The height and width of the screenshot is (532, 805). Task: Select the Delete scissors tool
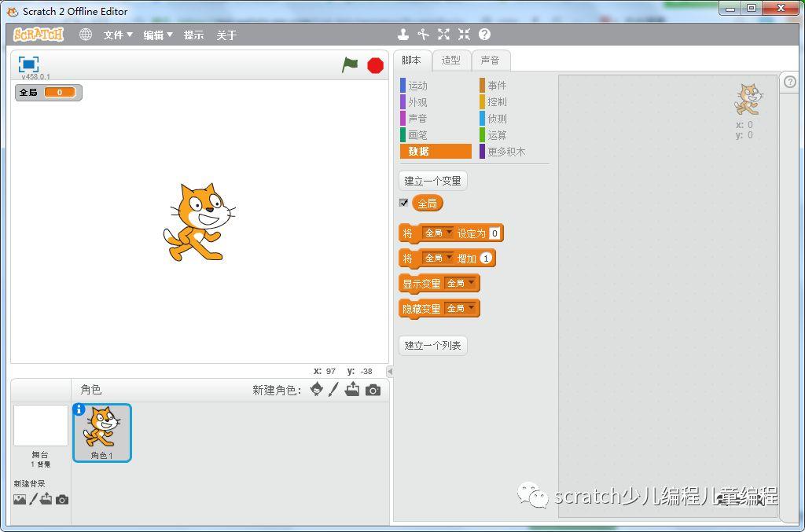423,35
